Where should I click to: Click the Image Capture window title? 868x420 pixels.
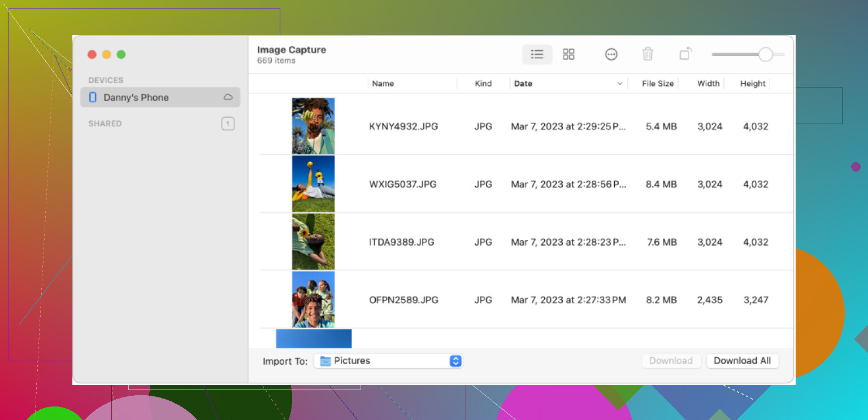pyautogui.click(x=292, y=50)
